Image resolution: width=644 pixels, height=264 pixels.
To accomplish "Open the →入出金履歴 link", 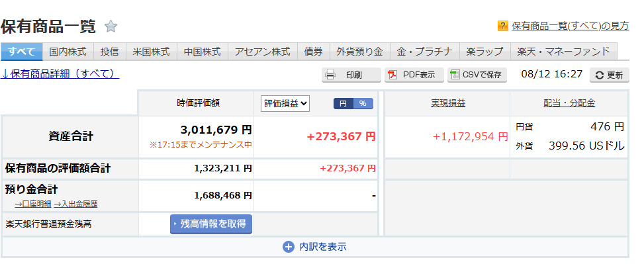I will (x=75, y=204).
